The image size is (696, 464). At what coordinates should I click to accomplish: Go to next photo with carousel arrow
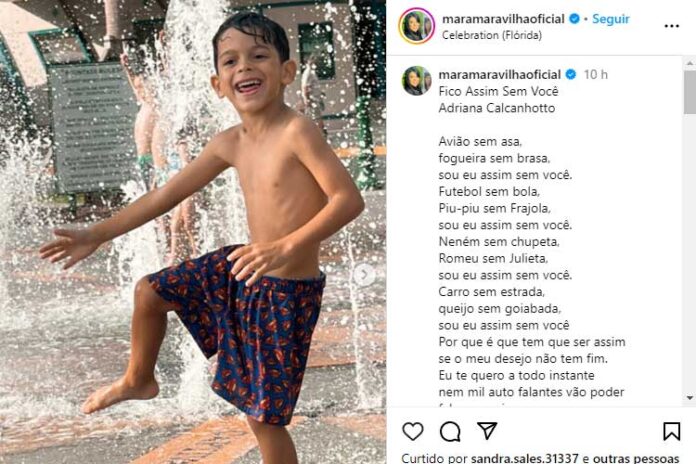coord(364,275)
